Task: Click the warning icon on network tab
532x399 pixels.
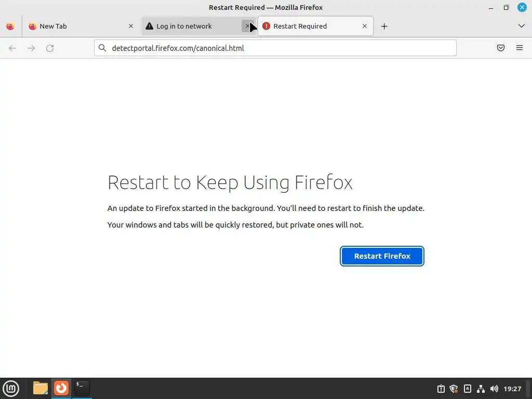Action: pos(149,26)
